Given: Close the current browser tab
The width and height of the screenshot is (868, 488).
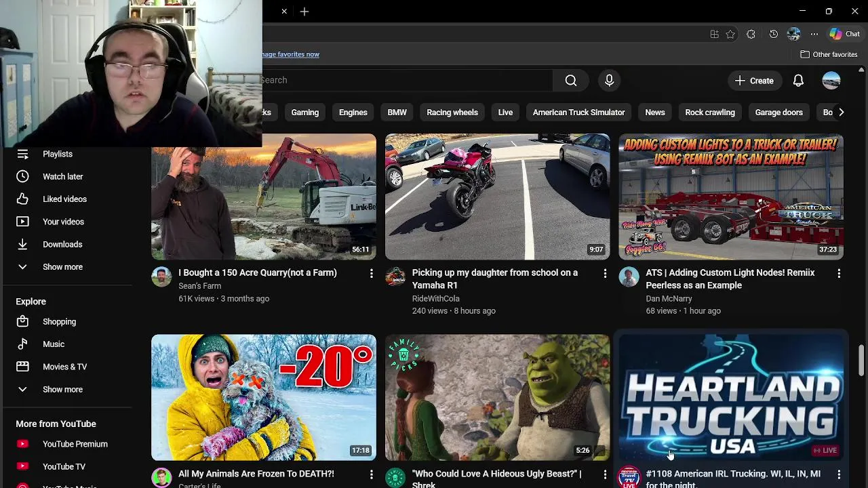Looking at the screenshot, I should click(x=284, y=12).
